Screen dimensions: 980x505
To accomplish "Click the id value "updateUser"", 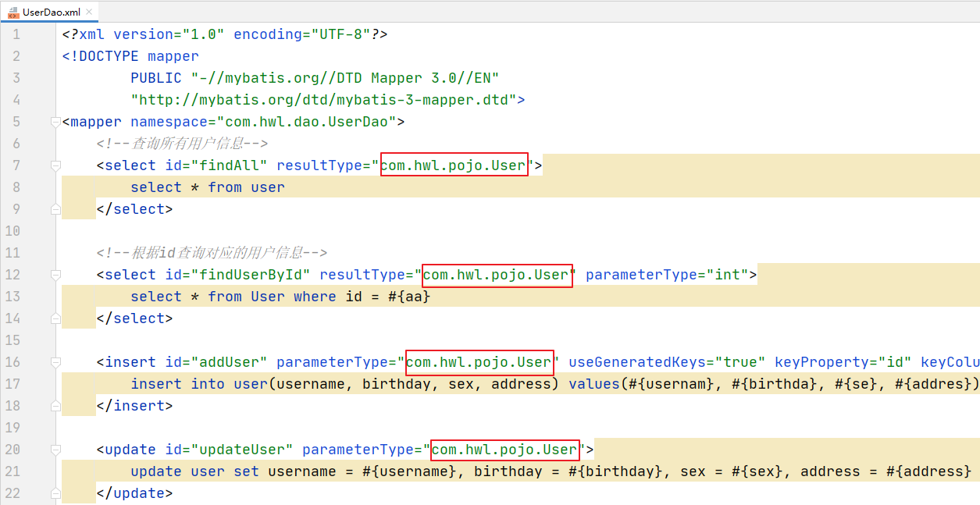I will pos(242,450).
